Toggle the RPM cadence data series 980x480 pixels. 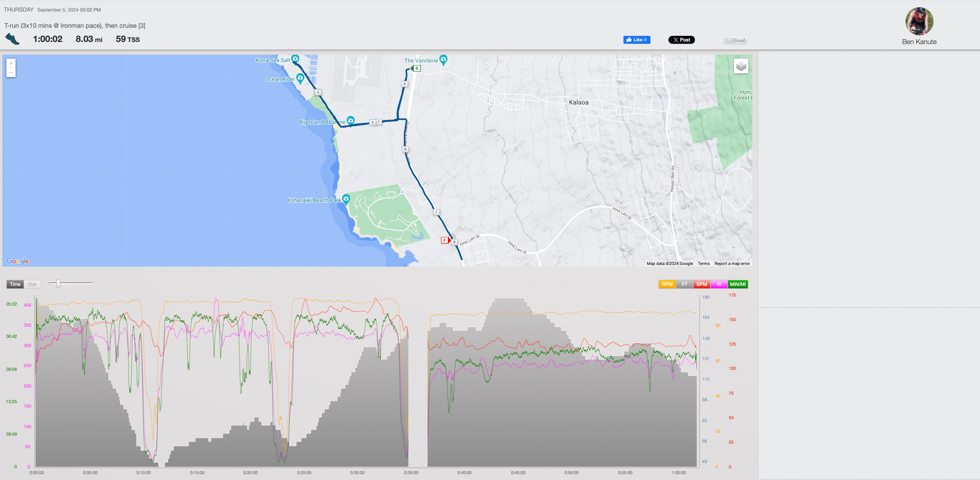[667, 284]
